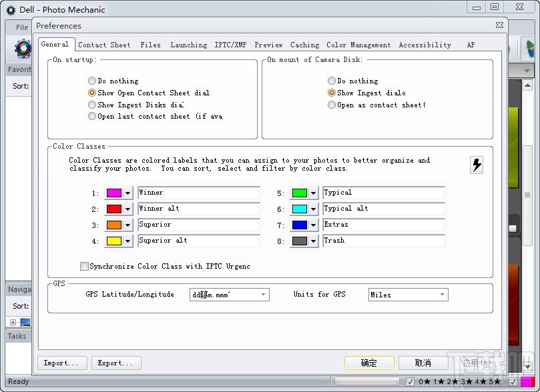Switch to the Caching tab
Image resolution: width=540 pixels, height=392 pixels.
305,45
